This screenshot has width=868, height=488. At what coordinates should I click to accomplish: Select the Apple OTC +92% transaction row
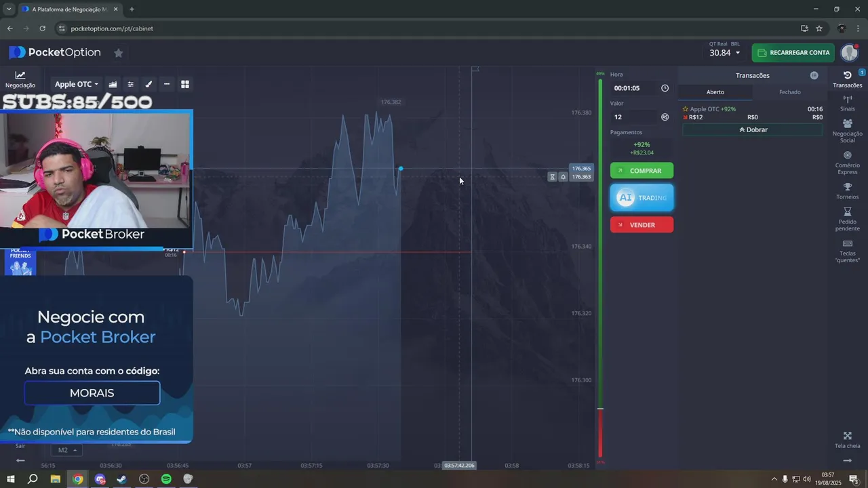click(753, 113)
